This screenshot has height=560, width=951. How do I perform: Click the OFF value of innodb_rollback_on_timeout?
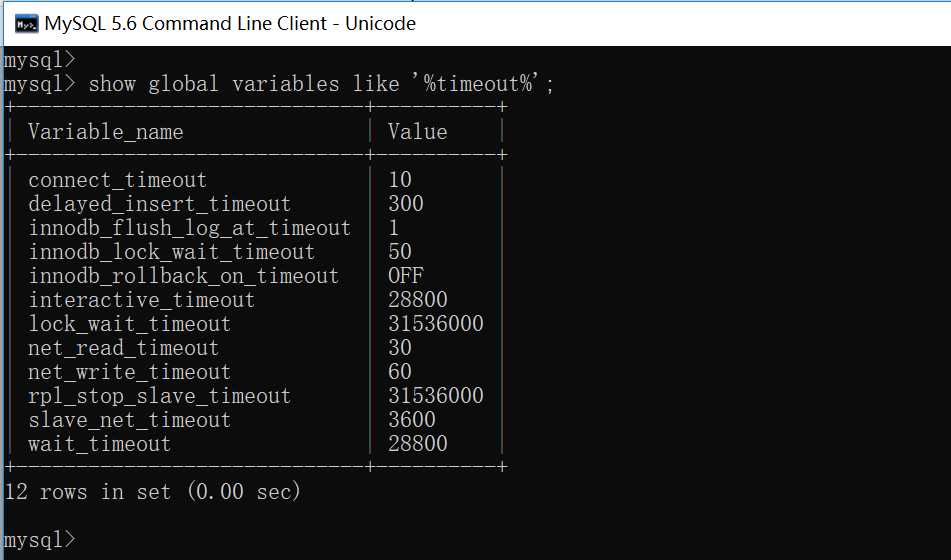coord(406,275)
